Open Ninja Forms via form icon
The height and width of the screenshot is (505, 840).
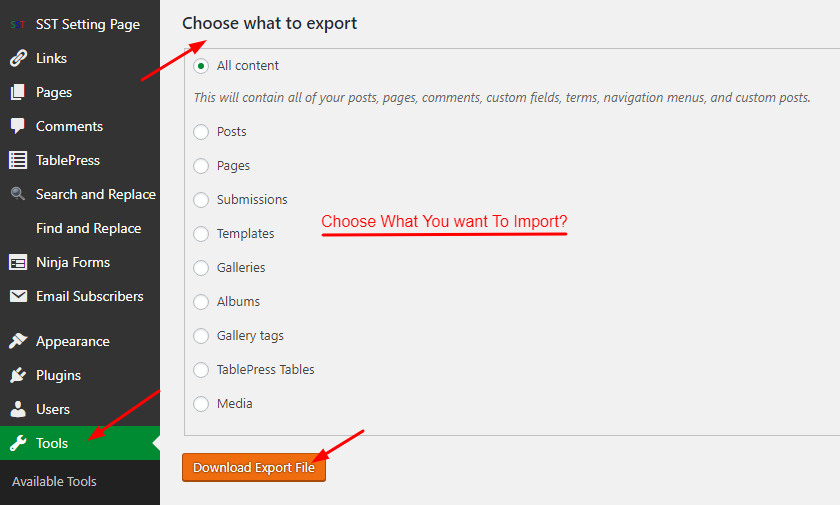coord(18,262)
